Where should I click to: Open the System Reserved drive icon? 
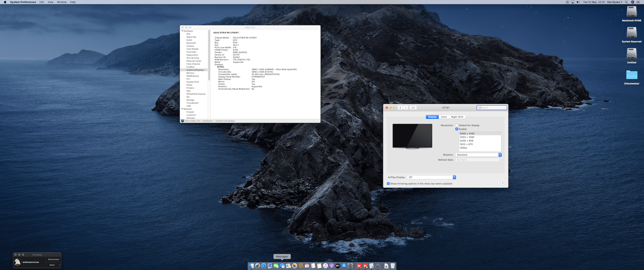click(x=632, y=33)
